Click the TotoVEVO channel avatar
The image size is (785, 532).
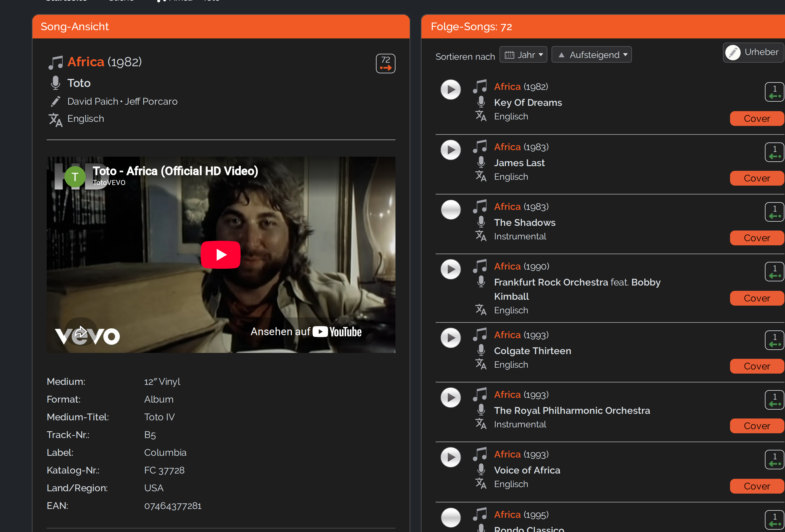coord(75,177)
